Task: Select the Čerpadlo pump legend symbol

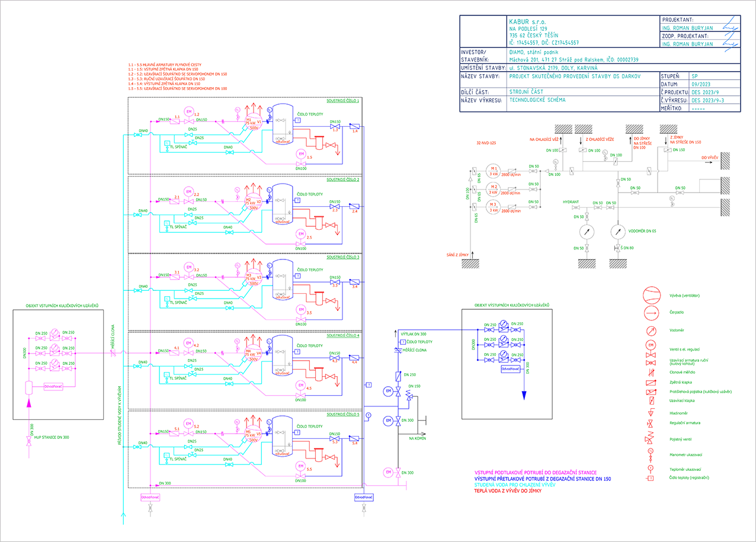Action: click(x=651, y=313)
